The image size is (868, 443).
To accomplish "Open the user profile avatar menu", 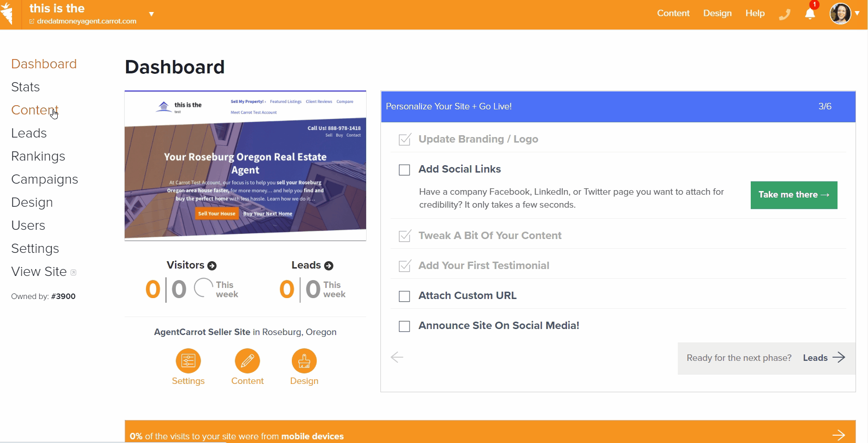I will (841, 14).
